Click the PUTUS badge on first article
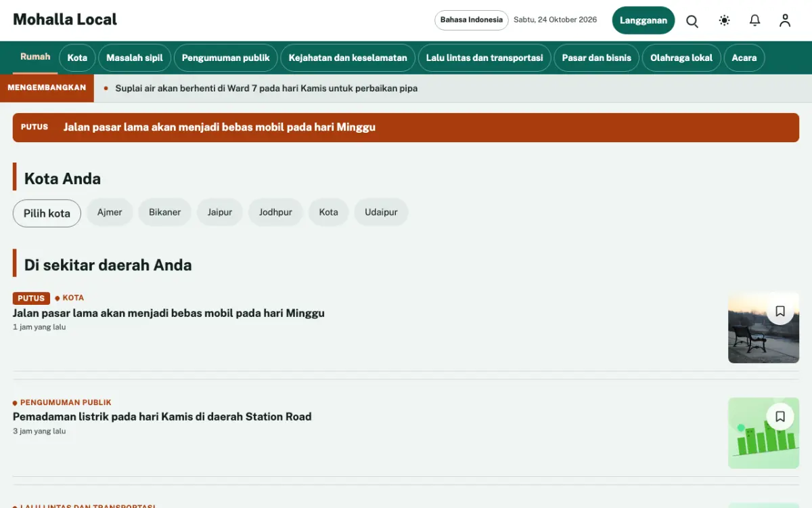The width and height of the screenshot is (812, 508). click(x=31, y=299)
